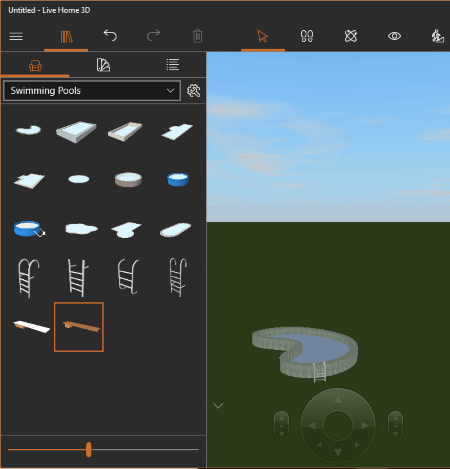Screen dimensions: 450x469
Task: Select the kidney-shaped flat pool thumbnail
Action: tap(28, 130)
